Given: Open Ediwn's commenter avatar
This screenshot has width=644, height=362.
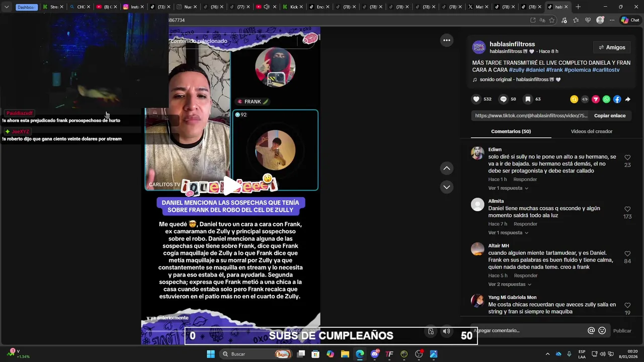Looking at the screenshot, I should point(477,153).
